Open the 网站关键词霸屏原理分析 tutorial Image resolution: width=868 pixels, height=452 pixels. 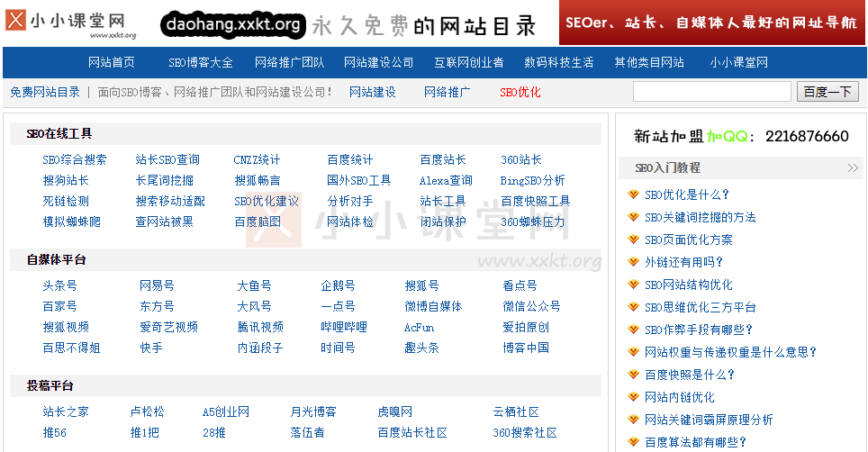709,420
